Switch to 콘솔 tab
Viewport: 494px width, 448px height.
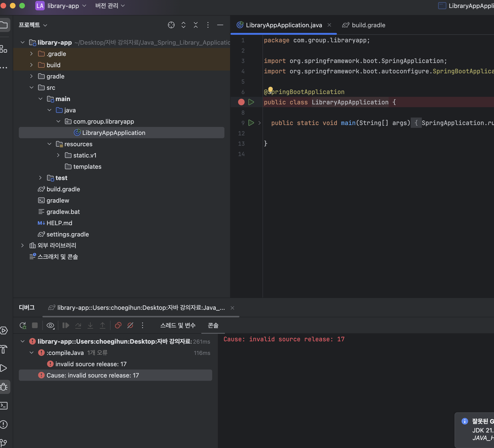coord(213,325)
